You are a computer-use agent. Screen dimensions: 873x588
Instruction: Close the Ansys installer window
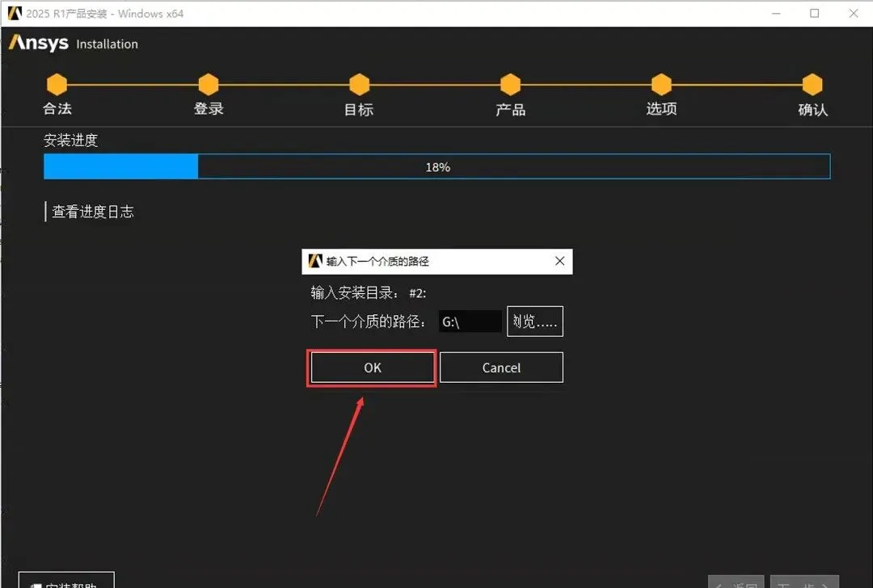[853, 14]
